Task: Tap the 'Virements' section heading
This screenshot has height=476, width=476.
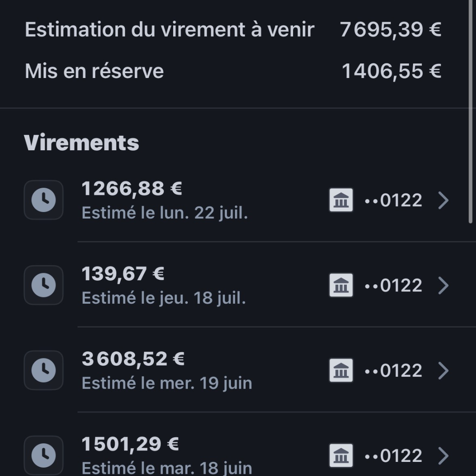Action: [82, 142]
